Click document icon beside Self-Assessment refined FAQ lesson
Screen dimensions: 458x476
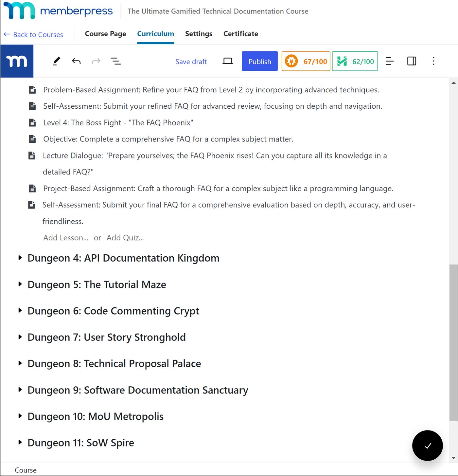[x=32, y=106]
